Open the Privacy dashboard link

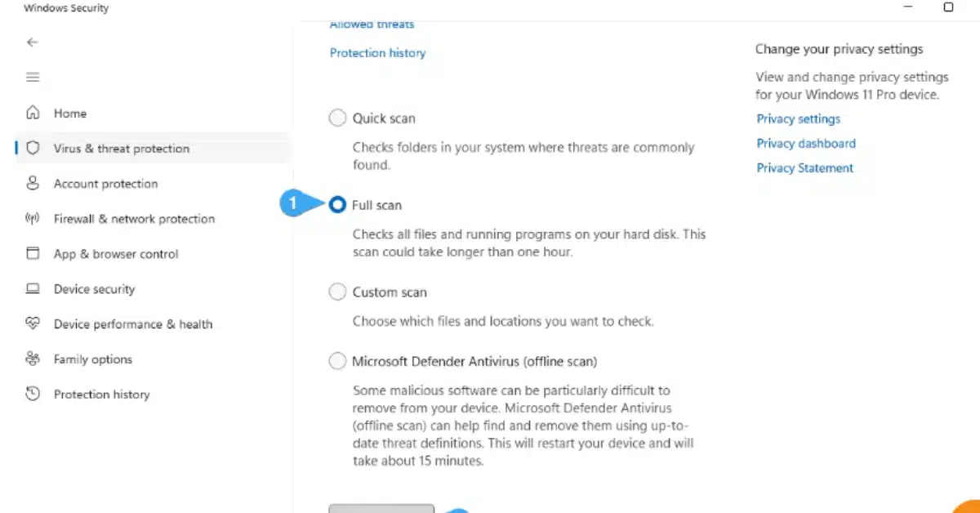(806, 144)
